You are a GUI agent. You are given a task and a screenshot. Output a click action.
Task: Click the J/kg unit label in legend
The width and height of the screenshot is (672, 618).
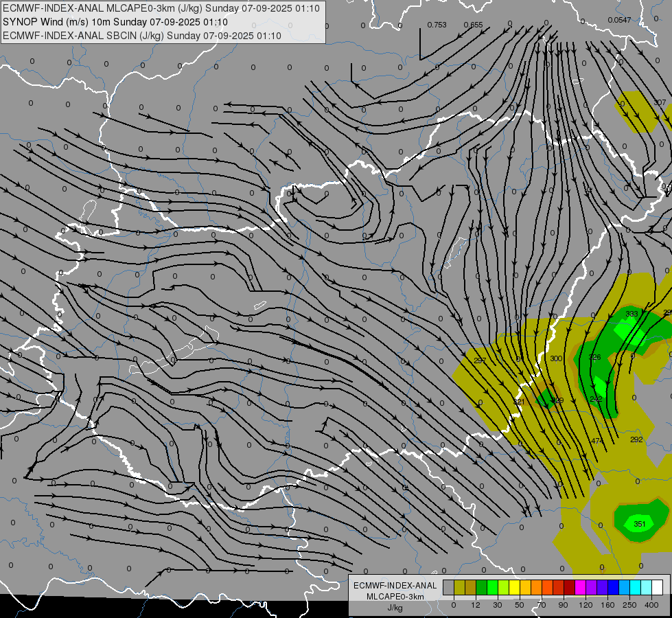(395, 607)
